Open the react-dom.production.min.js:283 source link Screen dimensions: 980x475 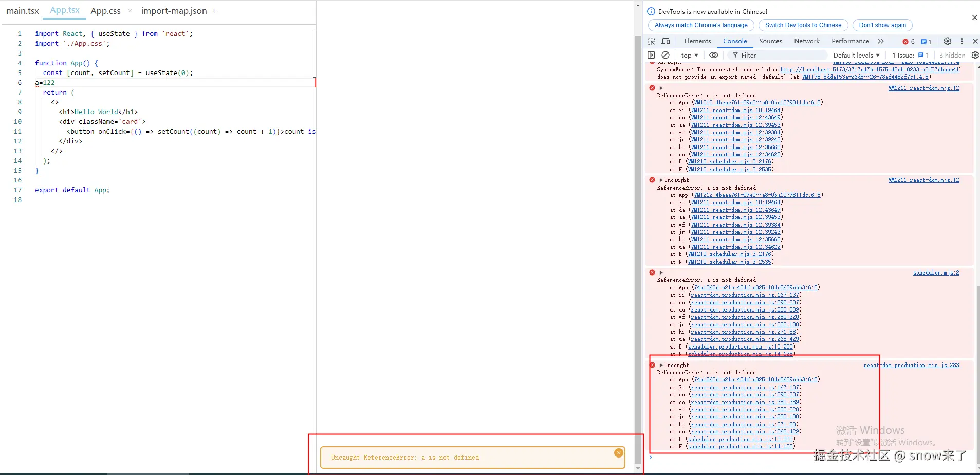(911, 366)
